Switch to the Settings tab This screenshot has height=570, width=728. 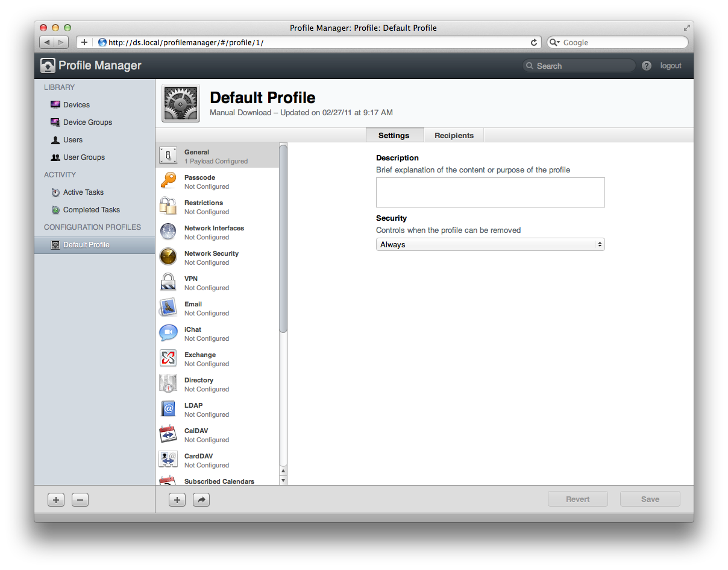click(394, 135)
